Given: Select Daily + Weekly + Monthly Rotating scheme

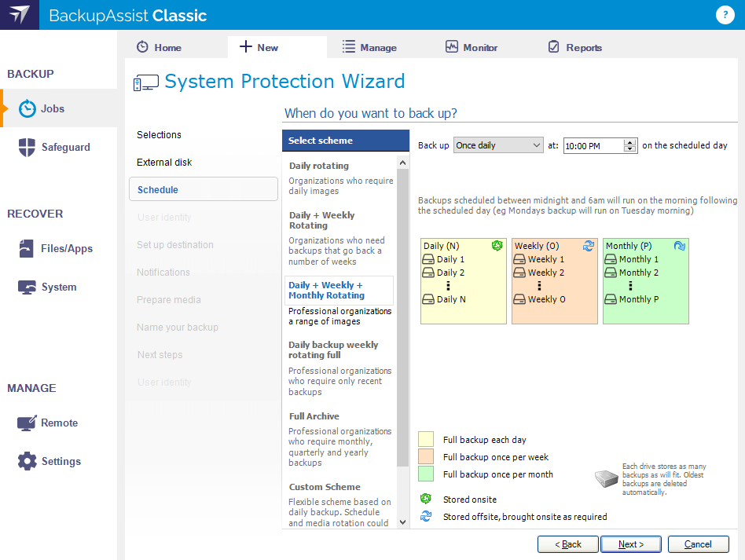Looking at the screenshot, I should (339, 291).
